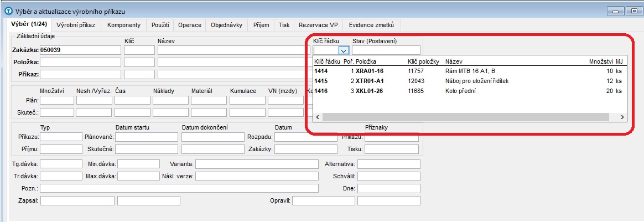Viewport: 644px width, 222px height.
Task: Click the name Náboj pro uložení řidítek
Action: tap(477, 81)
